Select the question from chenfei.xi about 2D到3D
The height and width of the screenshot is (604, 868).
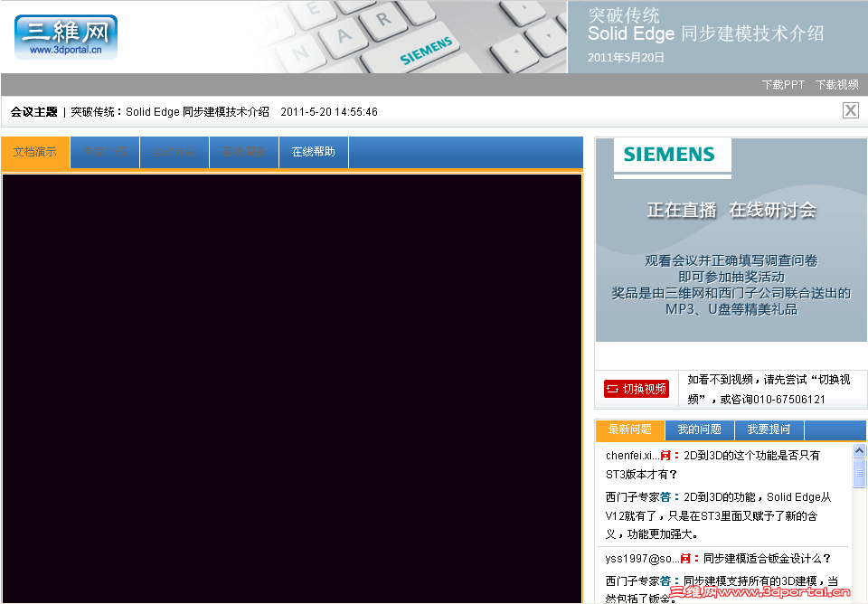pos(714,465)
